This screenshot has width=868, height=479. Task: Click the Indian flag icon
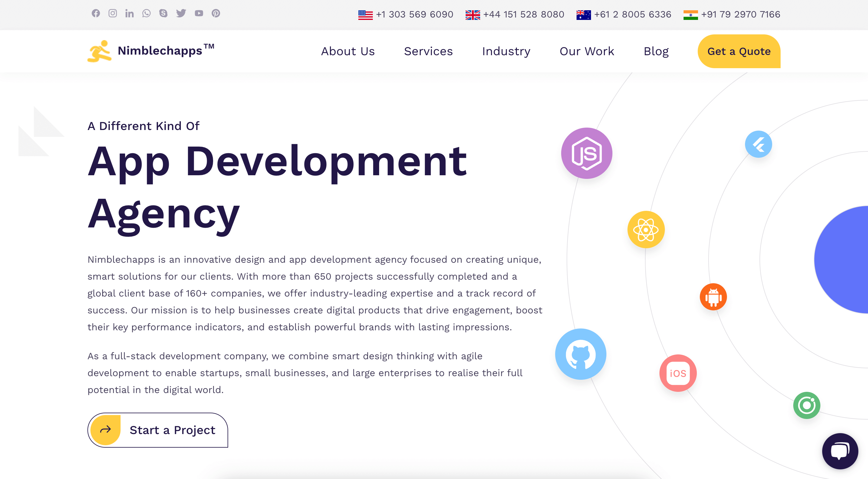[690, 15]
